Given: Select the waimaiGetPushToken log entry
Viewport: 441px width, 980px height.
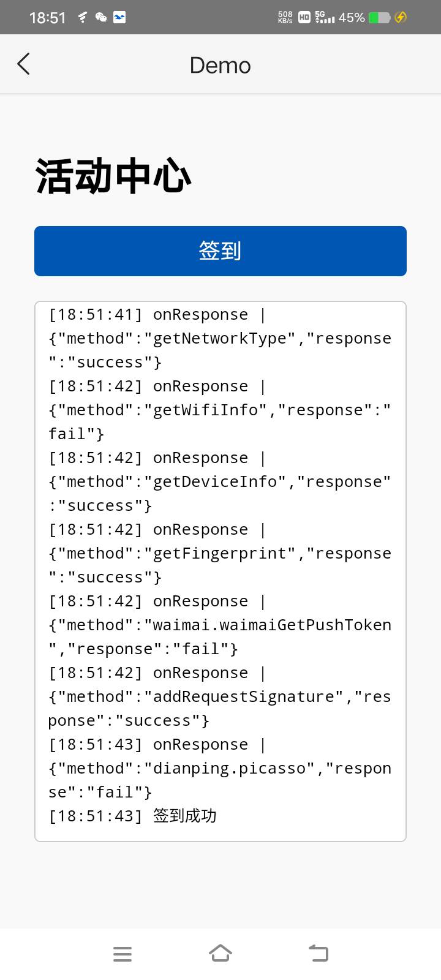Looking at the screenshot, I should point(220,625).
